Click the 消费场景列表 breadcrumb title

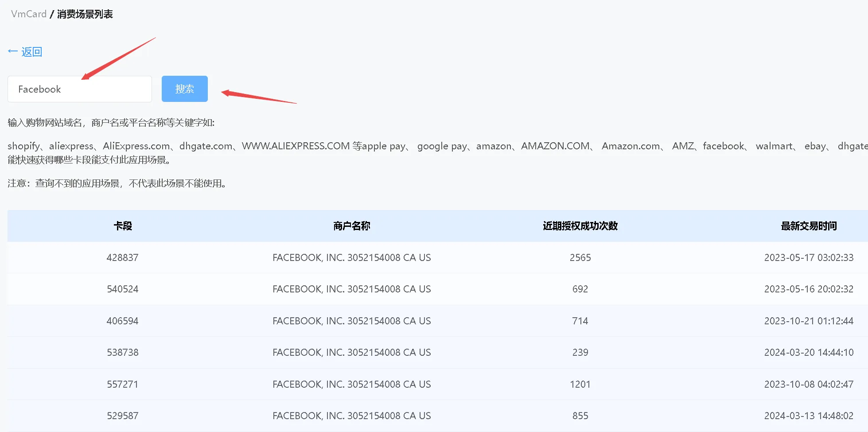click(85, 14)
